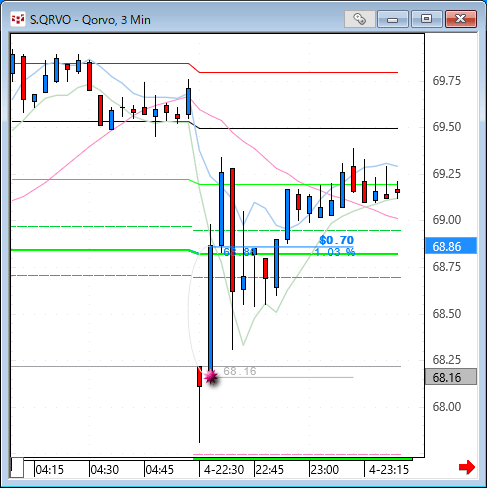Click the 4-23:15 time axis label
Screen dimensions: 487x488
389,470
